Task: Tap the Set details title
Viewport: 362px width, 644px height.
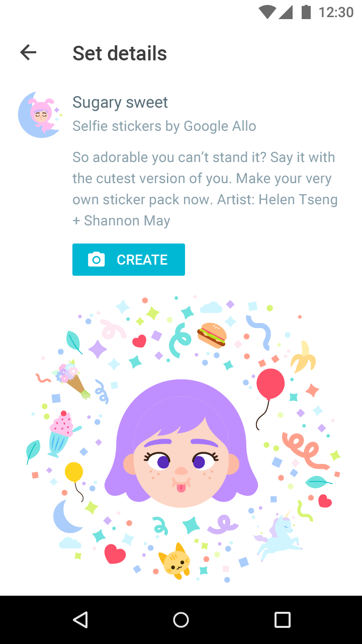Action: pyautogui.click(x=120, y=53)
